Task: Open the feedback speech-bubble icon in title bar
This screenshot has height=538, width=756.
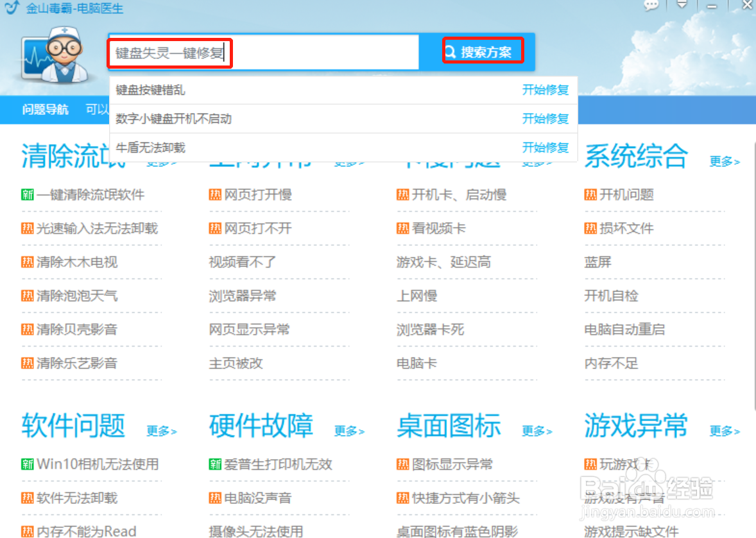Action: pyautogui.click(x=650, y=5)
